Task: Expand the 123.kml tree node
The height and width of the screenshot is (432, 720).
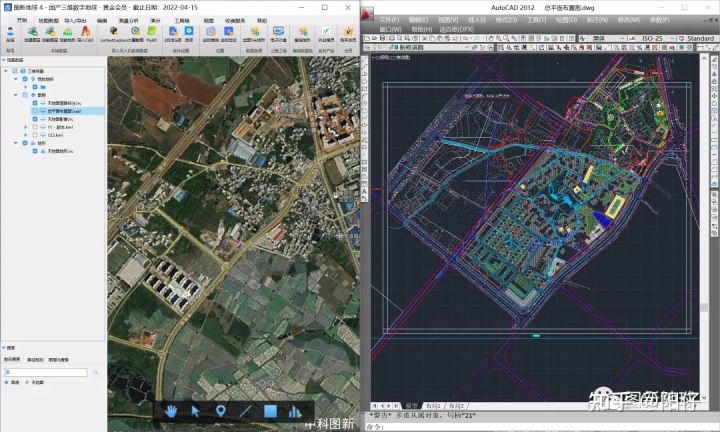Action: pos(26,135)
